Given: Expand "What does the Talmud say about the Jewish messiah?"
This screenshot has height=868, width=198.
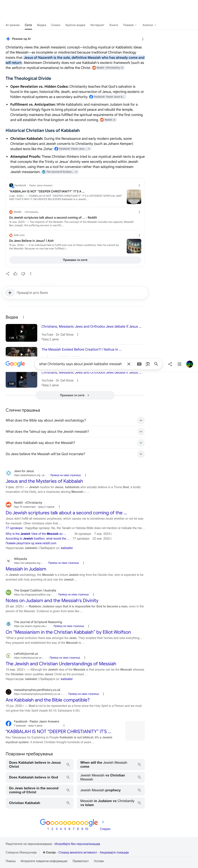Looking at the screenshot, I should (75, 432).
